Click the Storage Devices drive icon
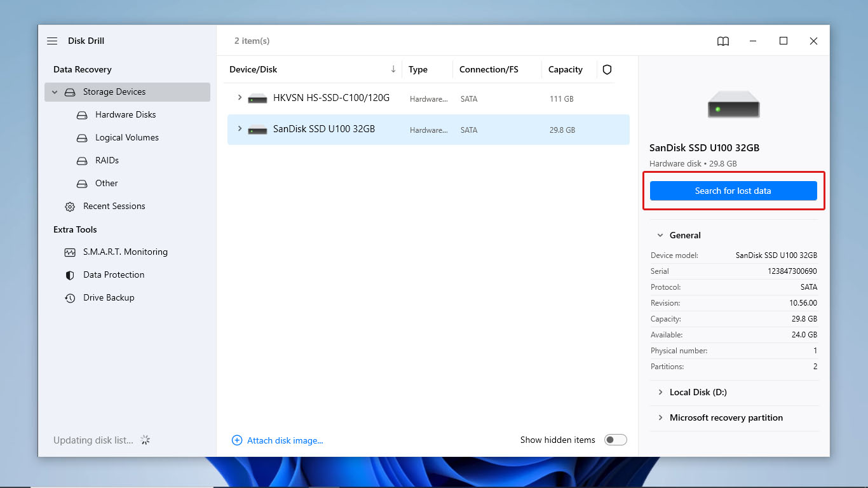Viewport: 868px width, 488px height. [70, 92]
